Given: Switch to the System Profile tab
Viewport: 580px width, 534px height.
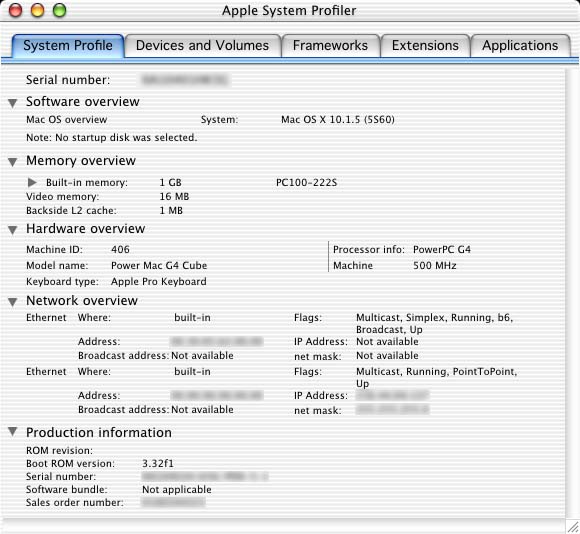Looking at the screenshot, I should coord(68,46).
